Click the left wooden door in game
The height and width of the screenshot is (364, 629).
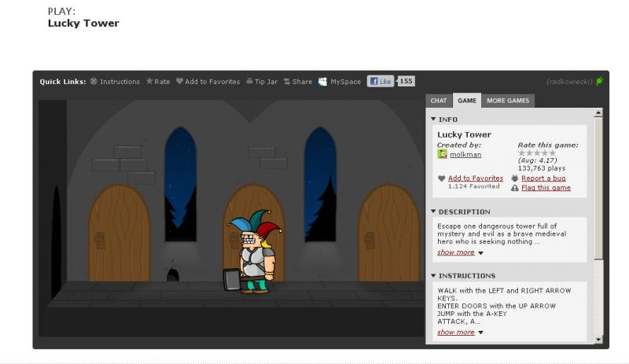120,233
